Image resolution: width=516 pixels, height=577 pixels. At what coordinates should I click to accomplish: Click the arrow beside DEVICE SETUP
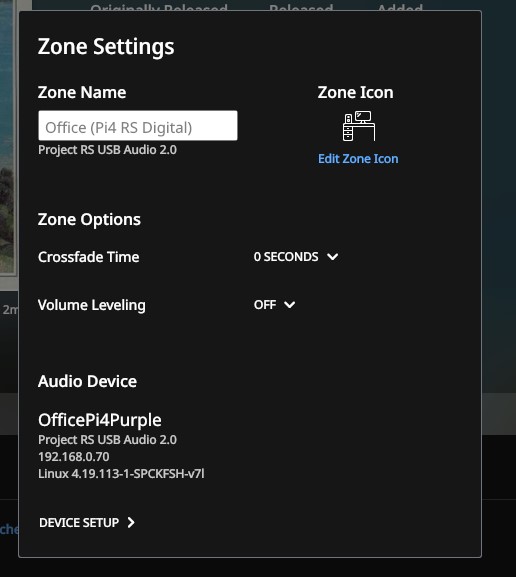(131, 523)
